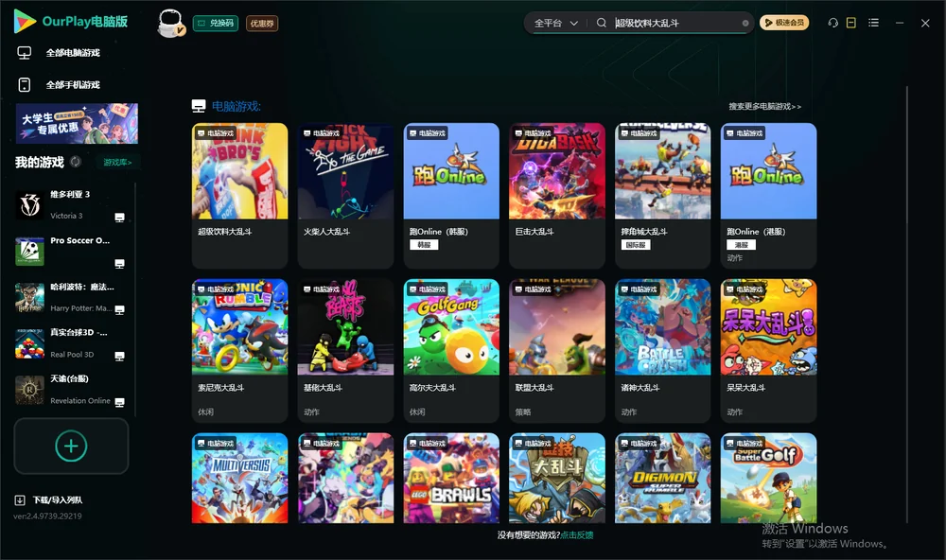Open the 高尔夫大乱斗 GolfGang card
The image size is (946, 560).
pos(451,351)
